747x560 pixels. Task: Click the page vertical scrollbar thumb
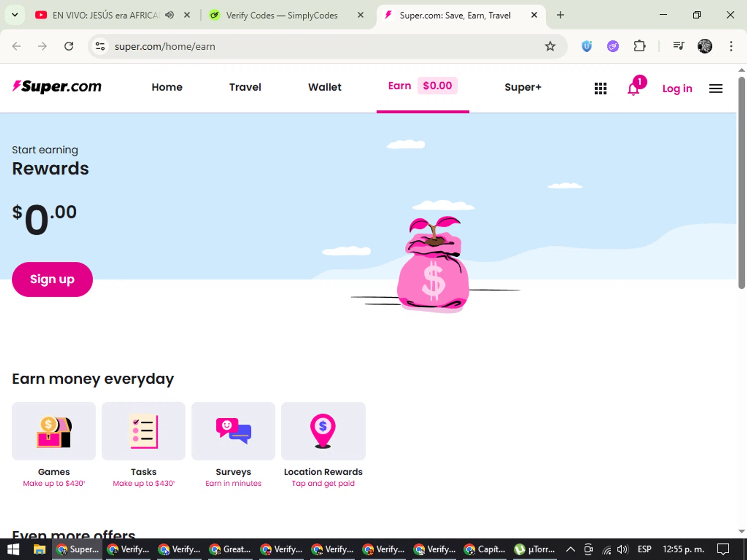[742, 182]
